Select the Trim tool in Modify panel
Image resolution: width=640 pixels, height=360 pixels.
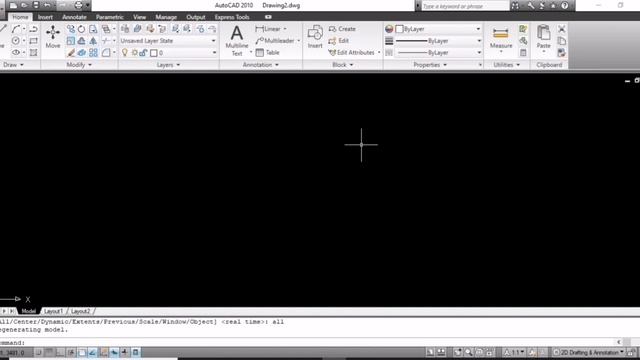pyautogui.click(x=106, y=41)
